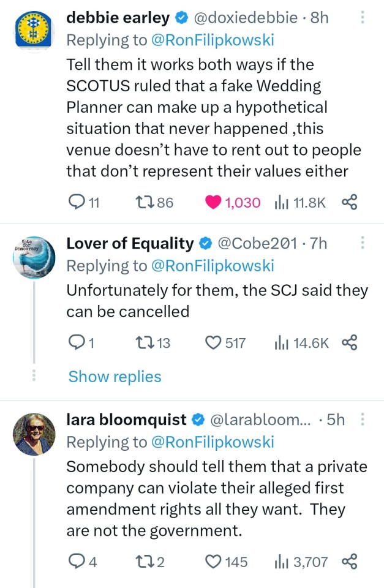Open more options on lara bloomquist's tweet

pos(362,420)
